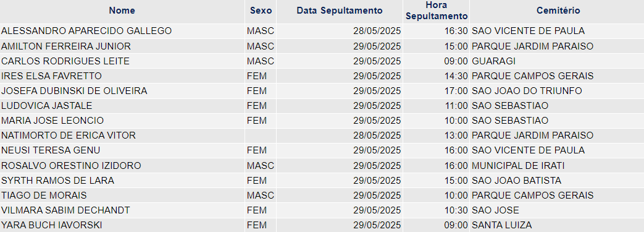Click the SANTA LUIZA cemetery cell

[x=557, y=225]
